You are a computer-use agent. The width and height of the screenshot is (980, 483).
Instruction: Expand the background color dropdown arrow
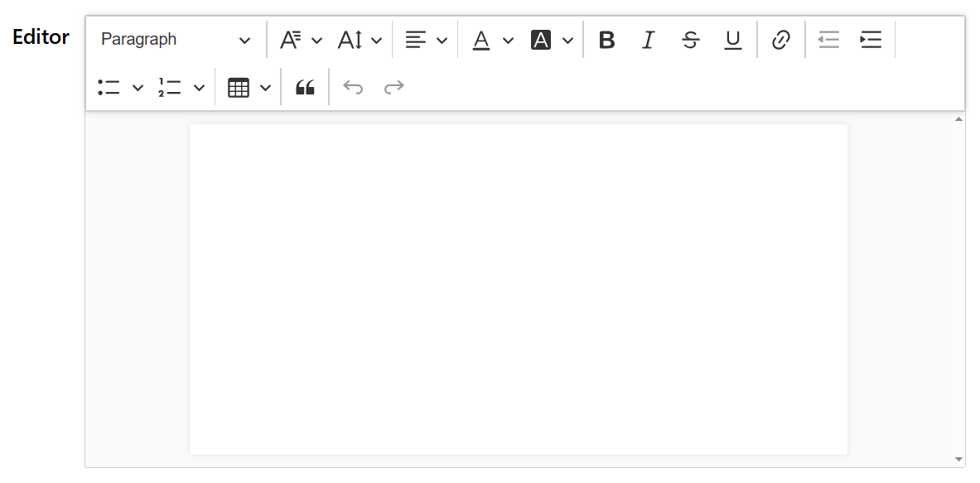567,41
